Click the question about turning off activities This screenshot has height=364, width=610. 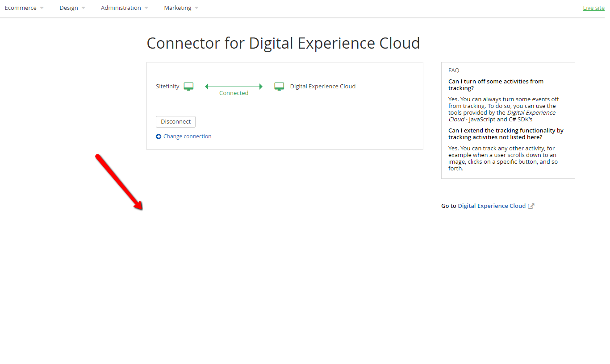(496, 85)
